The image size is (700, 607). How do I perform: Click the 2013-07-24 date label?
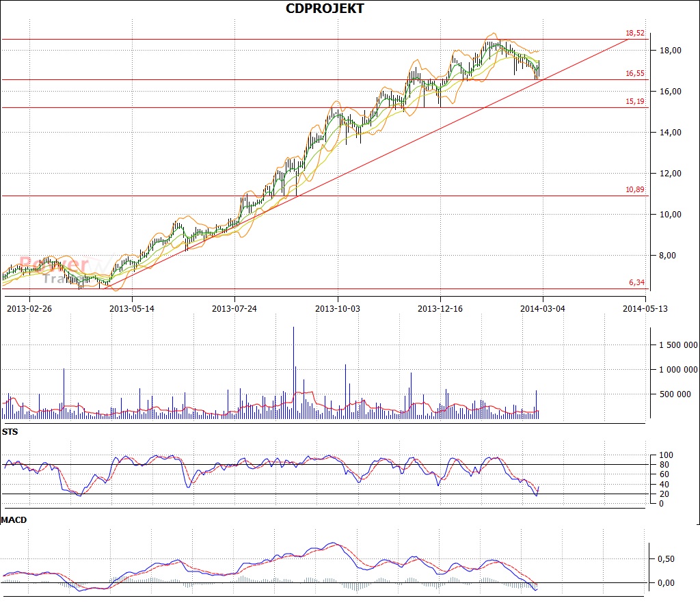coord(234,309)
